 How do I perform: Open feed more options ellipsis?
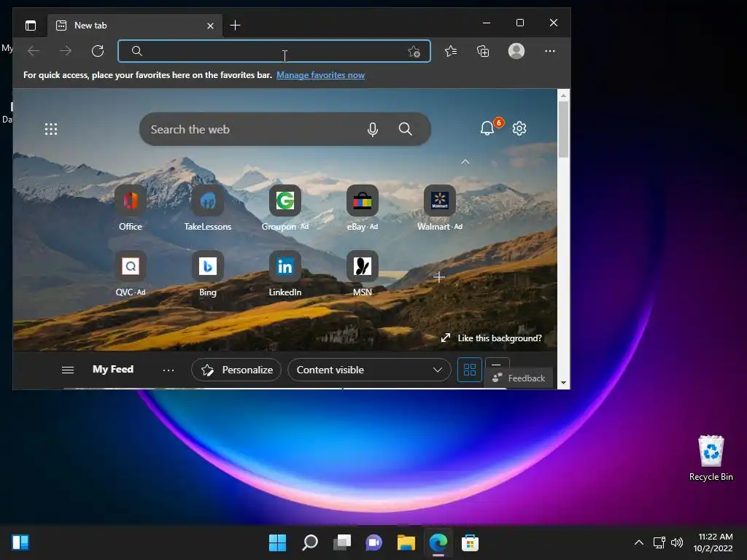tap(169, 370)
